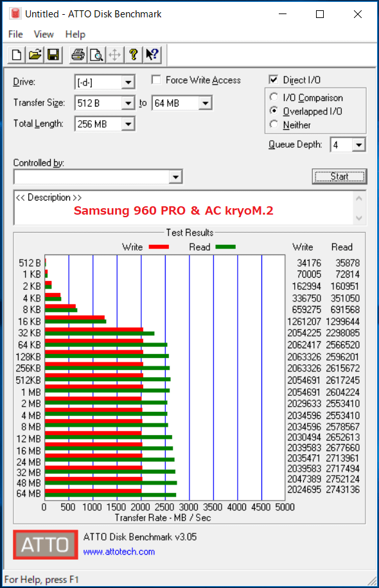Enable the Force Write Access checkbox
Viewport: 379px width, 588px height.
[156, 80]
